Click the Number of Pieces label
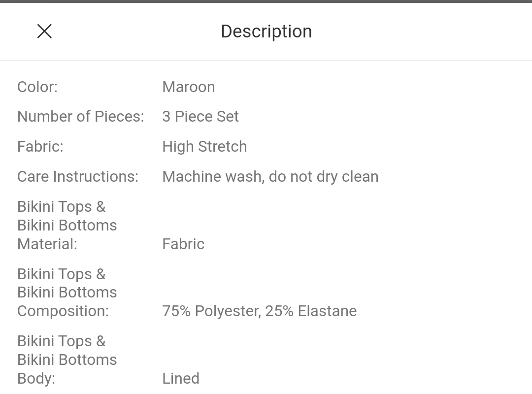This screenshot has width=532, height=394. coord(81,116)
